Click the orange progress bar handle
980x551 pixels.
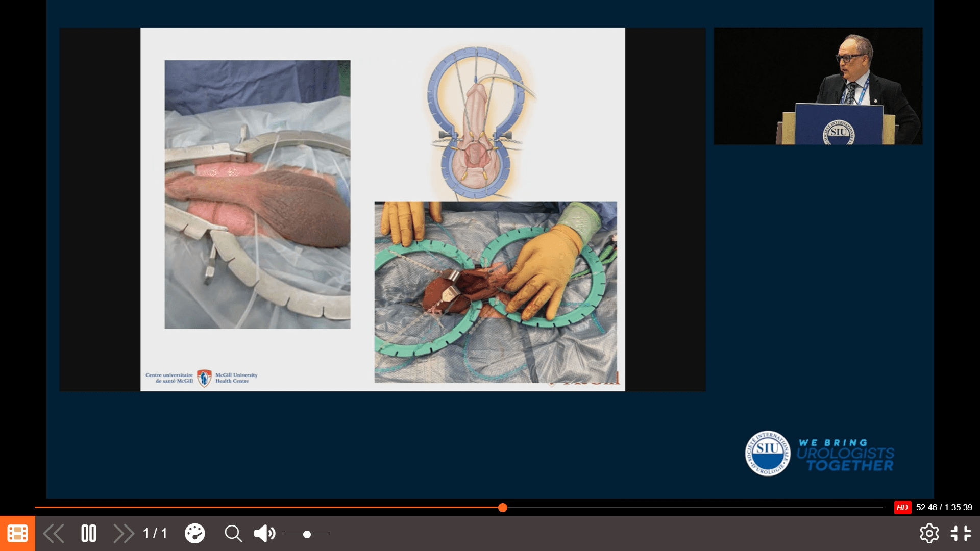503,507
